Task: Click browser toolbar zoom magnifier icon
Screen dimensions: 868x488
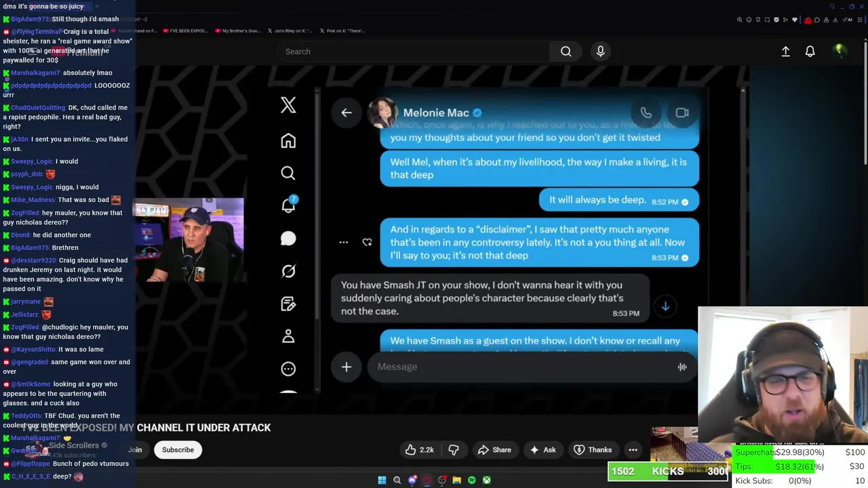Action: [740, 20]
